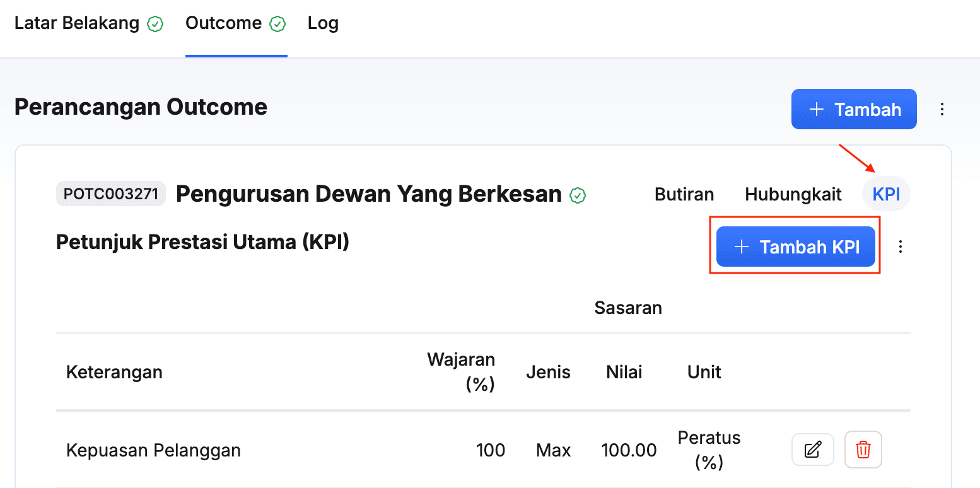Select the KPI section pill
This screenshot has width=980, height=488.
tap(886, 194)
